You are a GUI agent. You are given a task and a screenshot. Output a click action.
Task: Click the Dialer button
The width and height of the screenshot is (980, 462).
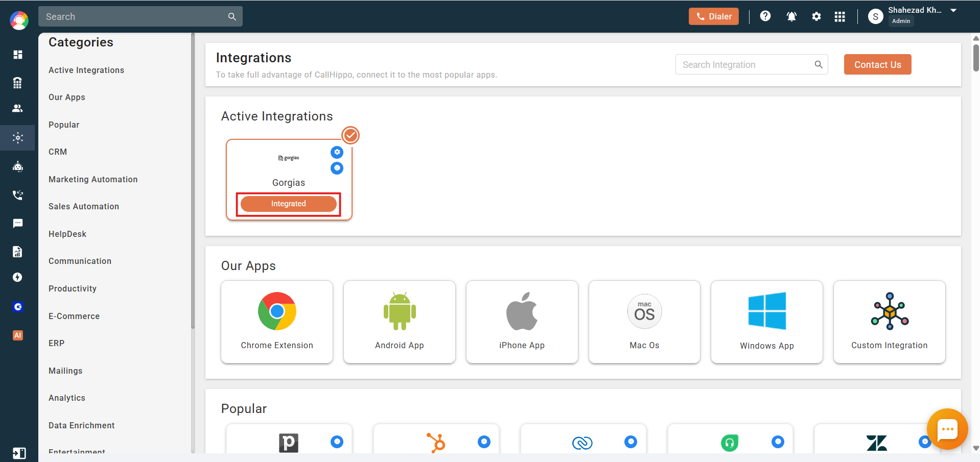click(713, 16)
